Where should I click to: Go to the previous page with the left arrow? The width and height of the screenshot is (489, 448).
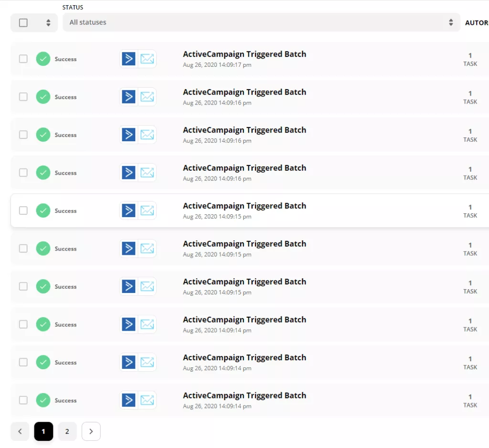click(x=20, y=431)
